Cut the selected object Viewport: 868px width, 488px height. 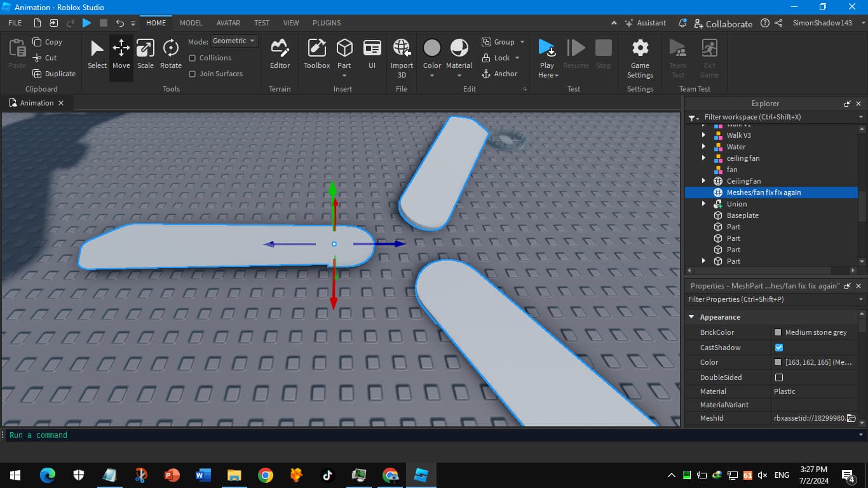pos(44,58)
